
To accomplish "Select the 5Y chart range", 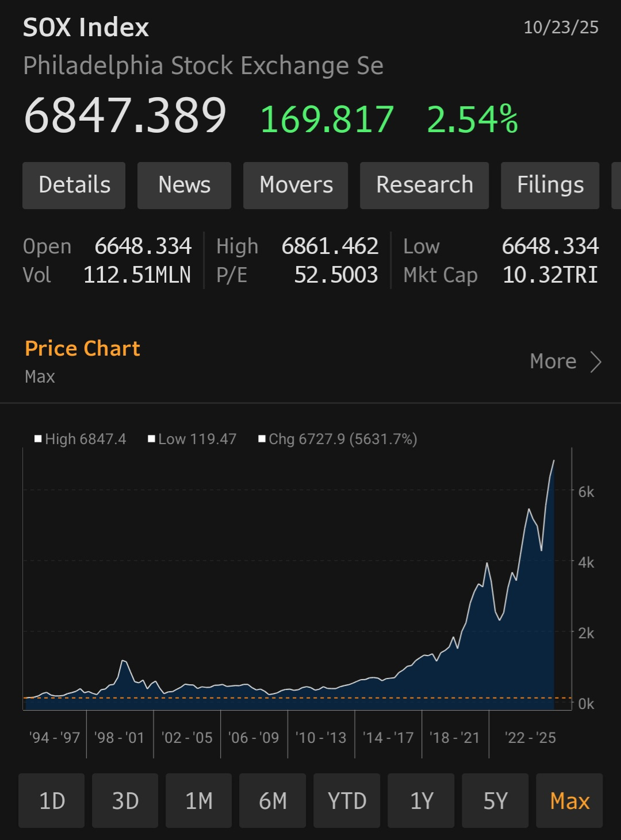I will pos(495,800).
